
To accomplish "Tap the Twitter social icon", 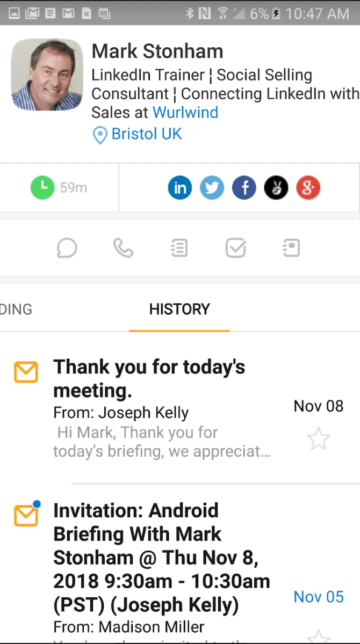I will click(212, 188).
